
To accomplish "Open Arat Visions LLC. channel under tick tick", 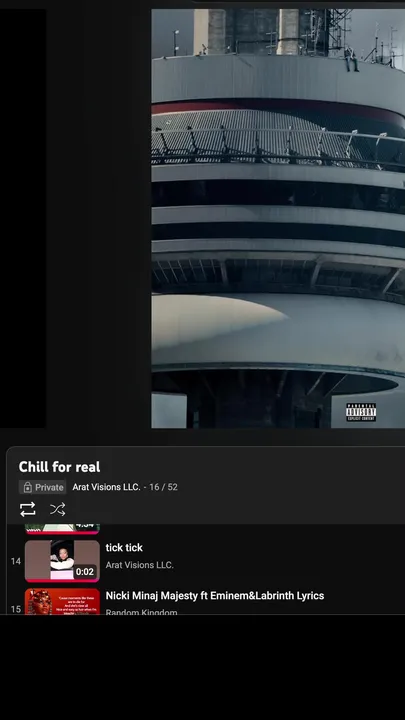I will click(x=140, y=565).
